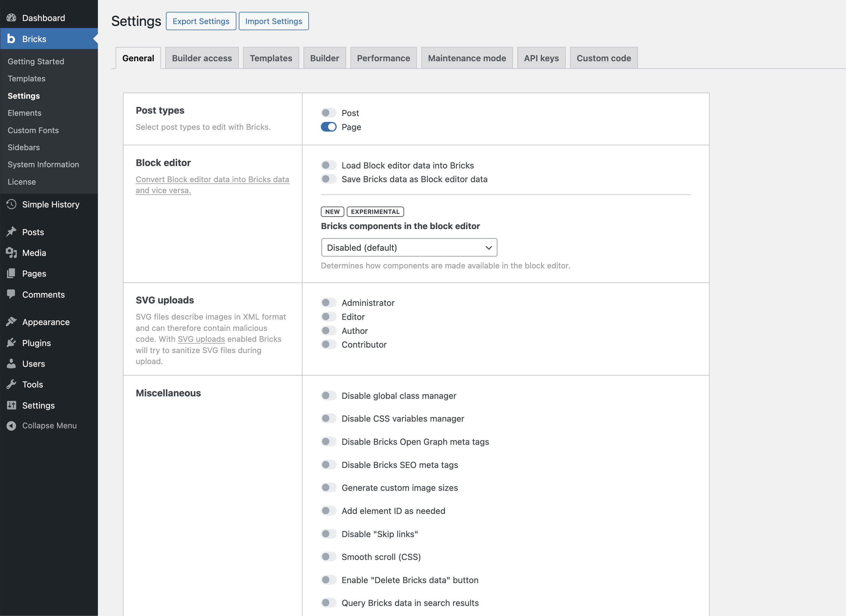The width and height of the screenshot is (846, 616).
Task: Click the Posts pushpin icon
Action: click(x=11, y=232)
